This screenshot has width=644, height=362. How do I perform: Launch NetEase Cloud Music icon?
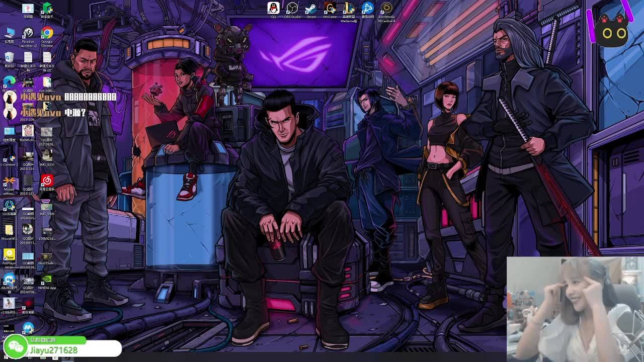click(x=47, y=181)
